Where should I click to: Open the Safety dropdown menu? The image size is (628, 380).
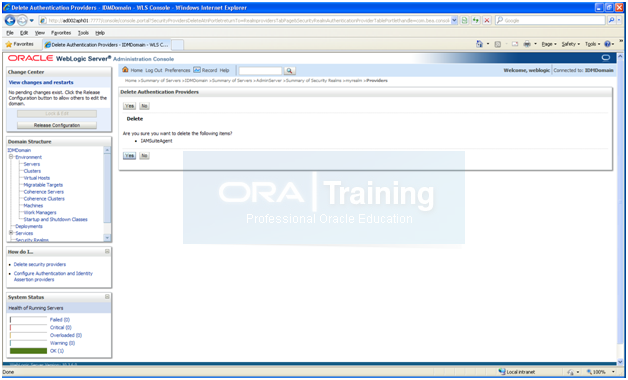(x=570, y=44)
